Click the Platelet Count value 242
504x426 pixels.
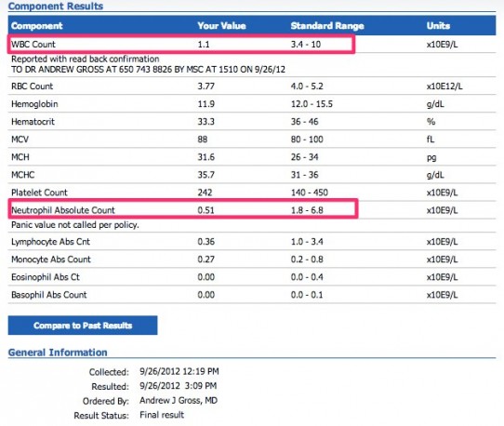205,193
